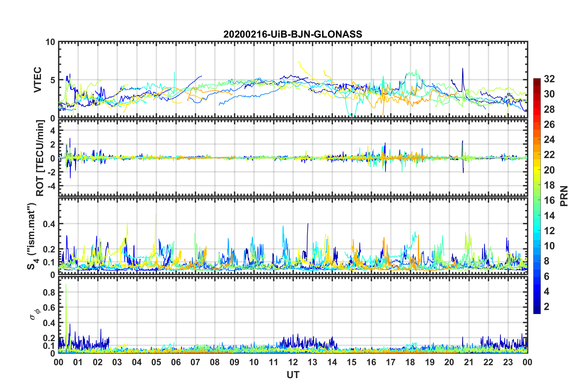586x392 pixels.
Task: Click the colorbar tick label 28
Action: pyautogui.click(x=549, y=109)
